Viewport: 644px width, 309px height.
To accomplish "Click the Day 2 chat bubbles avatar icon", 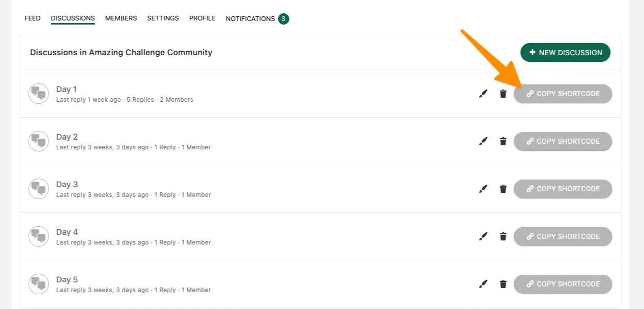I will point(38,141).
